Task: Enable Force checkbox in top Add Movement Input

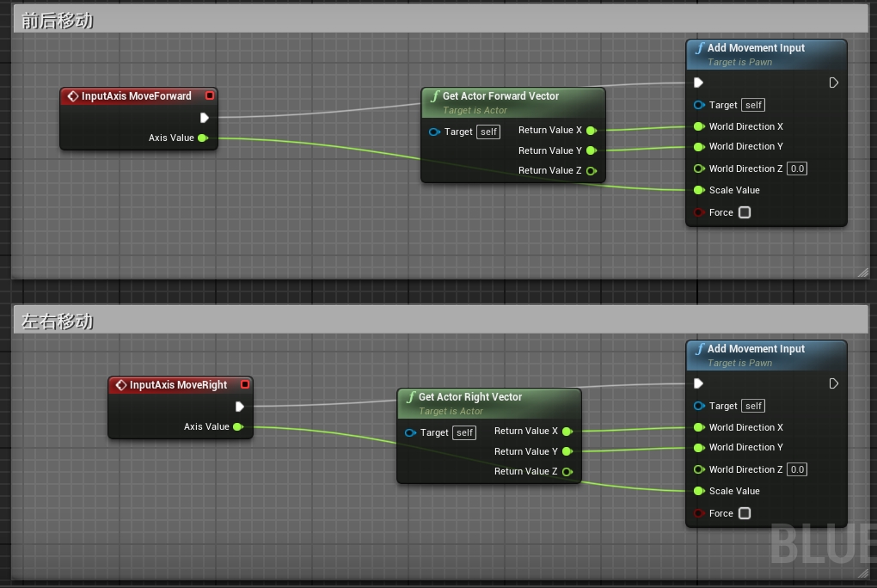Action: tap(745, 212)
